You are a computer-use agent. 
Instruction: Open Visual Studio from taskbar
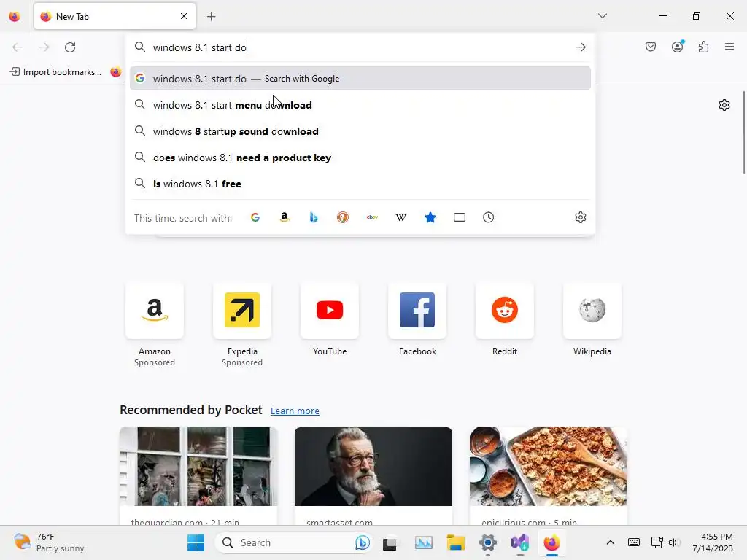[519, 542]
